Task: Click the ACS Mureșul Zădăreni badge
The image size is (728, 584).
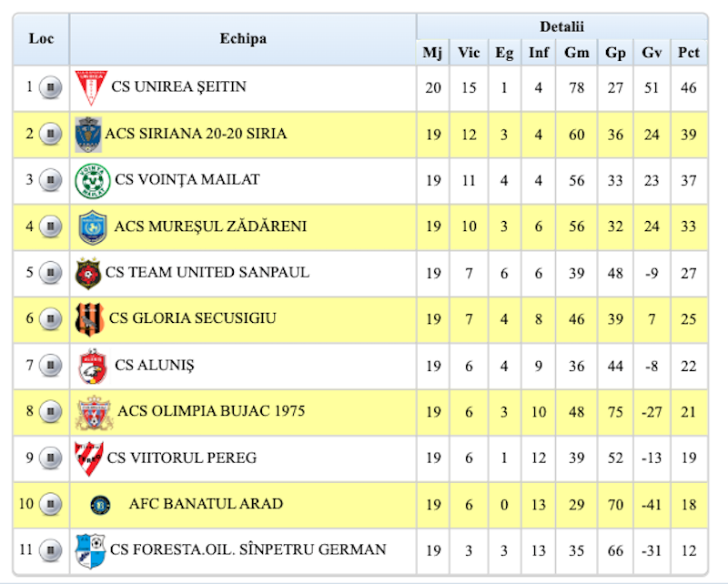Action: [92, 227]
